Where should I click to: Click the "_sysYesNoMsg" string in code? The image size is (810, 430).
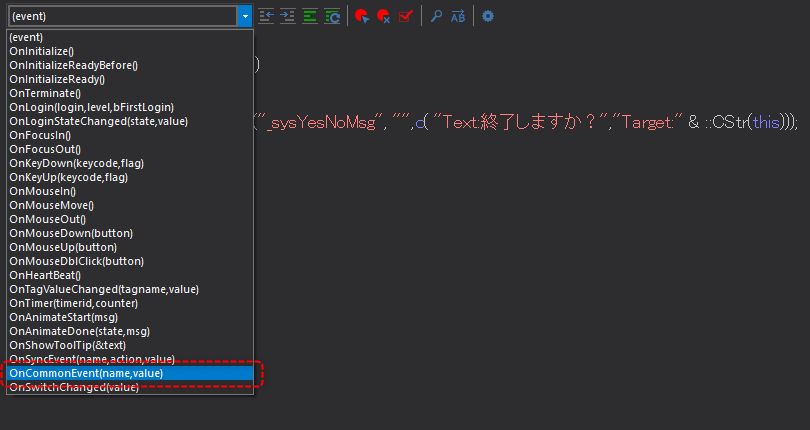(x=320, y=122)
